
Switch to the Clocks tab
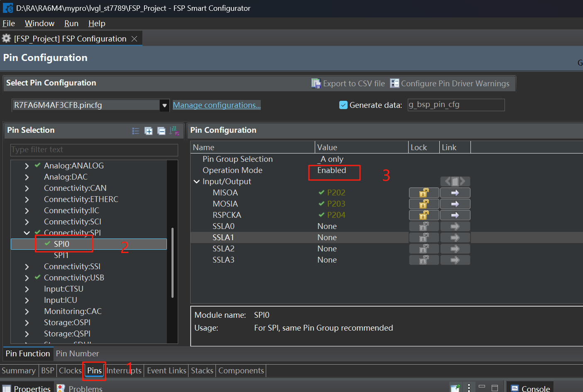point(70,370)
